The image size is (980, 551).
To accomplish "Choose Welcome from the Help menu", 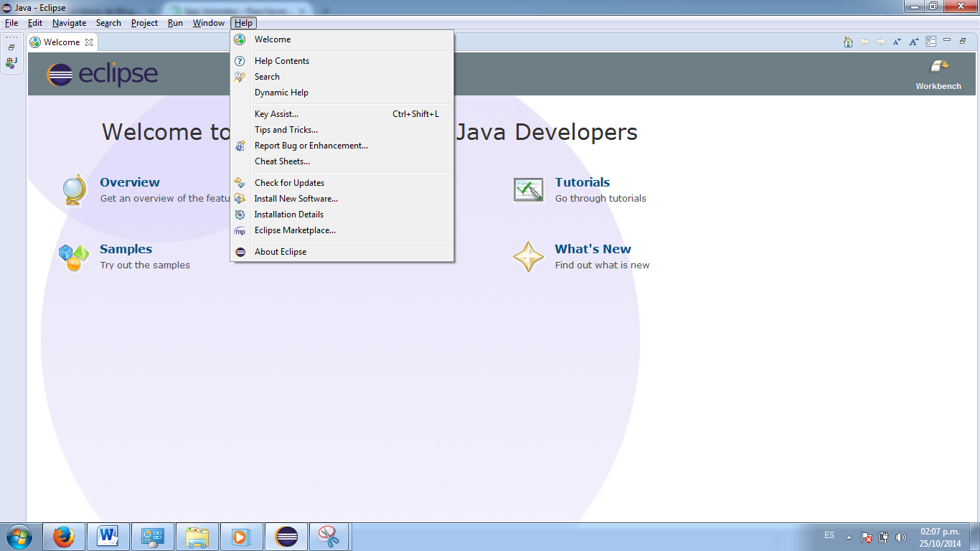I will pos(342,39).
